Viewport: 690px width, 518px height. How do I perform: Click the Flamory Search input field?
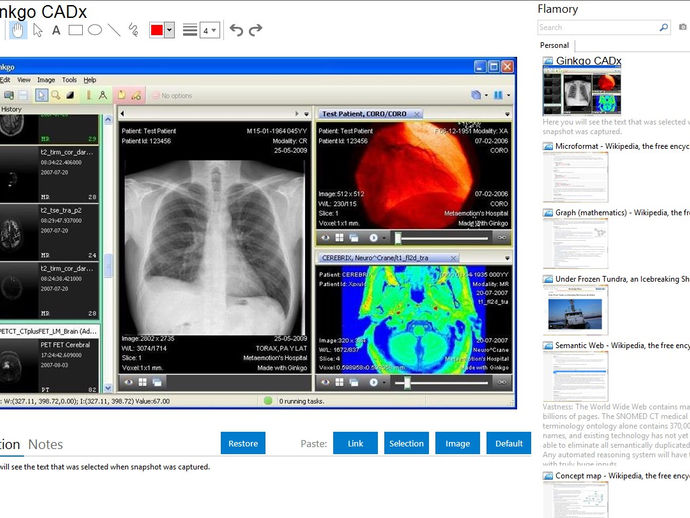coord(597,27)
